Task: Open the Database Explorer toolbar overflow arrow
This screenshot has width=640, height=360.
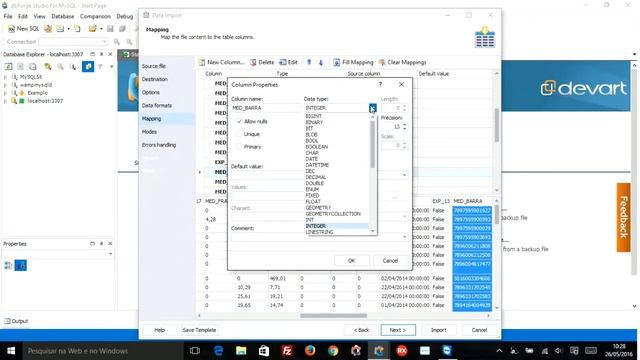Action: [111, 67]
